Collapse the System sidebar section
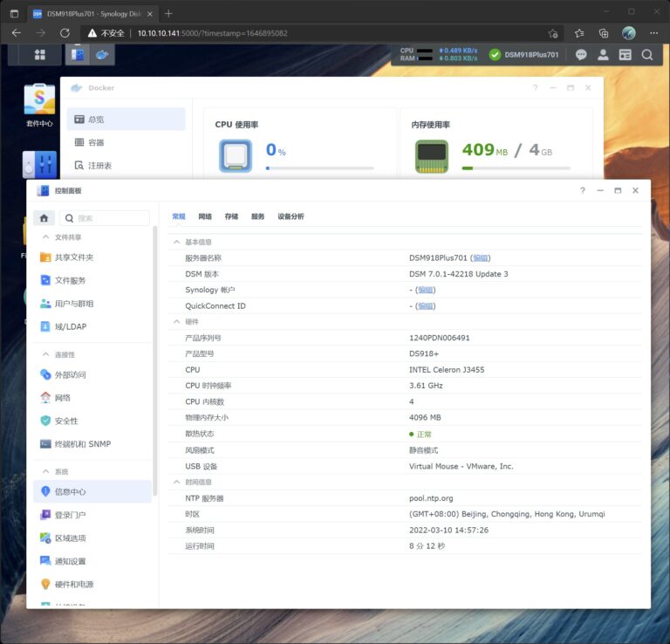This screenshot has height=644, width=670. pos(45,471)
